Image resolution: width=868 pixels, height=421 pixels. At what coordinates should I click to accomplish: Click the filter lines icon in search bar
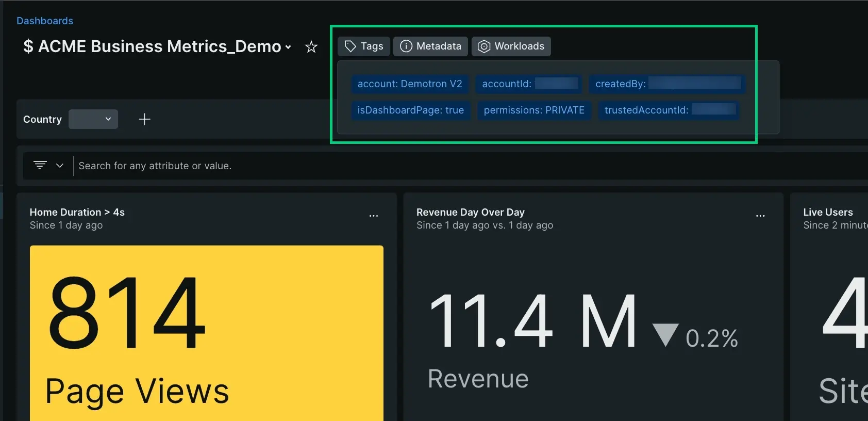click(x=40, y=165)
